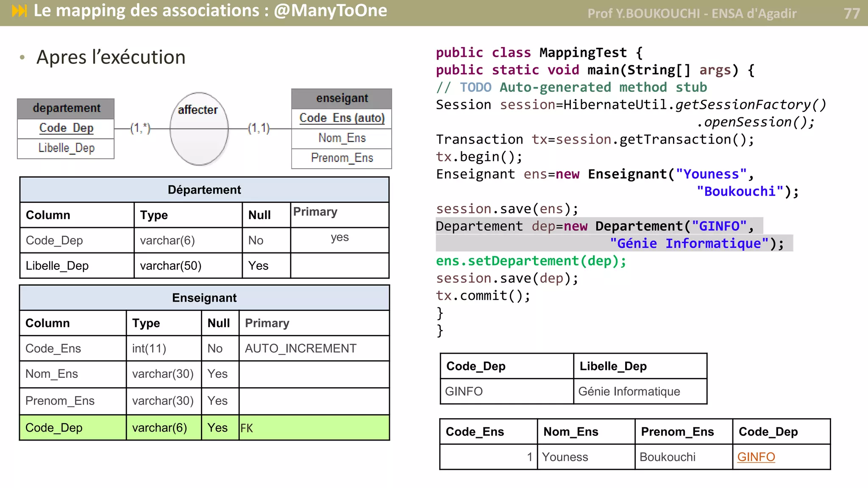Image resolution: width=868 pixels, height=488 pixels.
Task: Select the 'Prof Y.BOUKOUCHI - ENSA d'Agadir' text
Action: click(x=692, y=14)
